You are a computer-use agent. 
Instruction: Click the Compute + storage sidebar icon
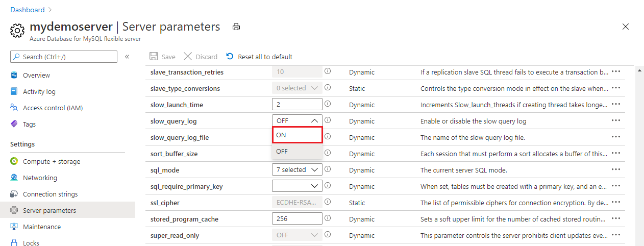tap(14, 161)
